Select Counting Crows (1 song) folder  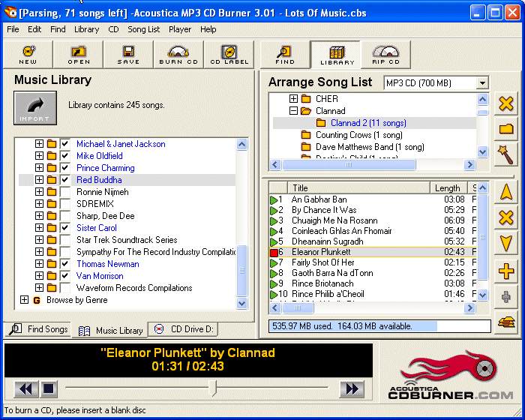coord(359,135)
